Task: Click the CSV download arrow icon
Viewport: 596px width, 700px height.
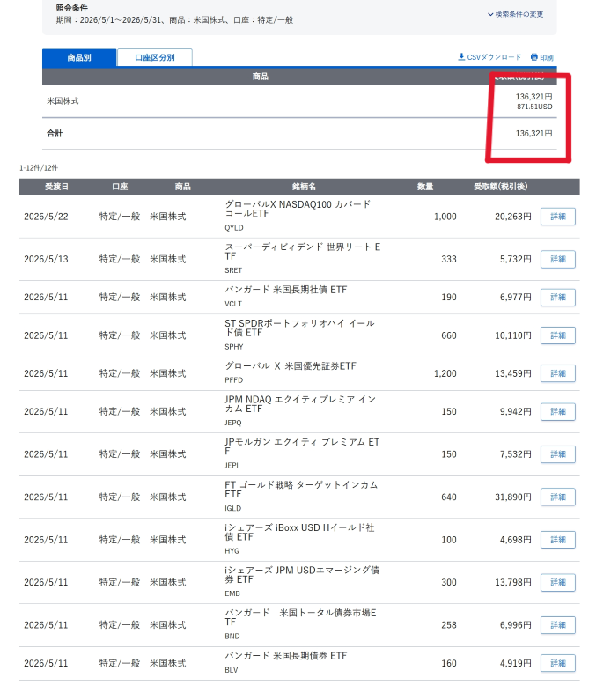Action: pos(461,57)
